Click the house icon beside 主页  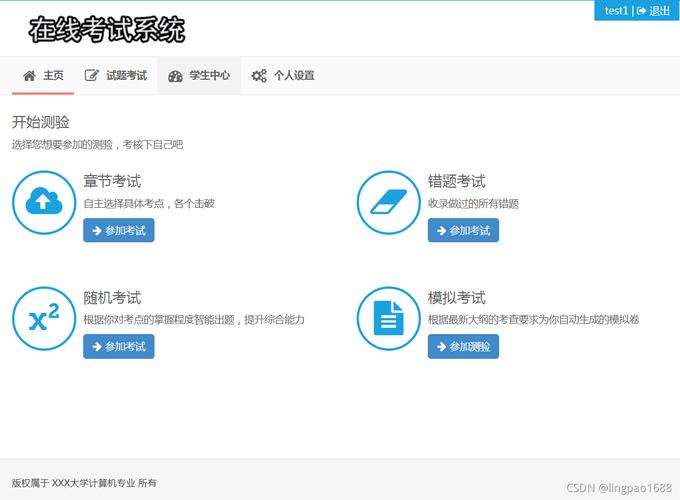point(29,76)
